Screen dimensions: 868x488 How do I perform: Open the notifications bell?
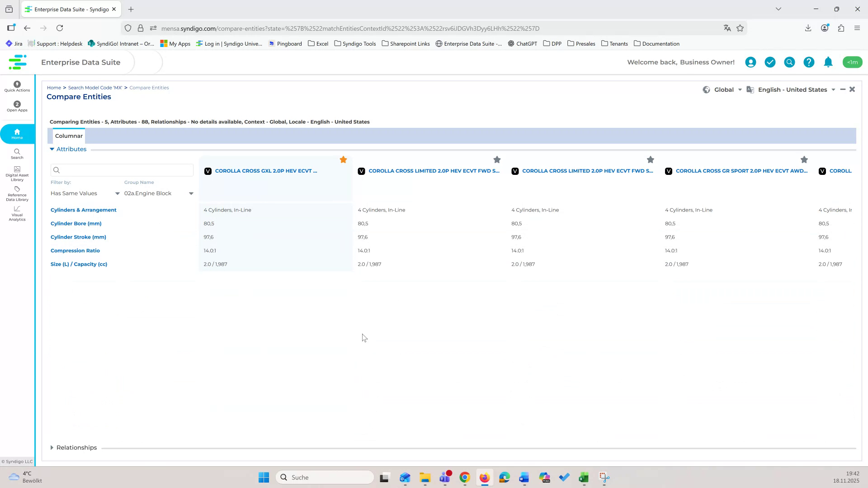[828, 62]
